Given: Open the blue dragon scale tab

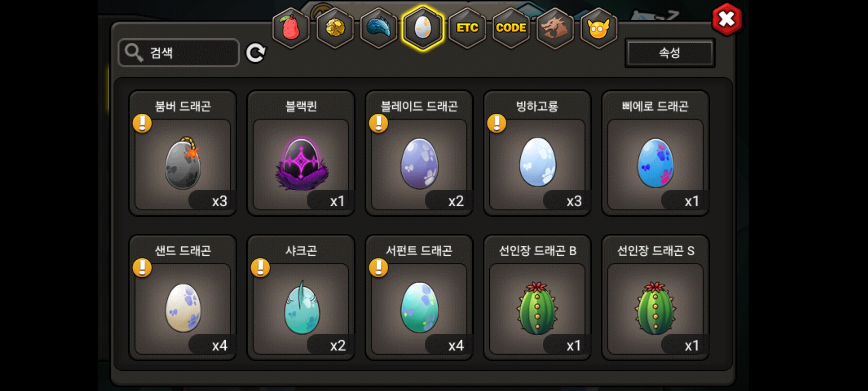Looking at the screenshot, I should (379, 28).
